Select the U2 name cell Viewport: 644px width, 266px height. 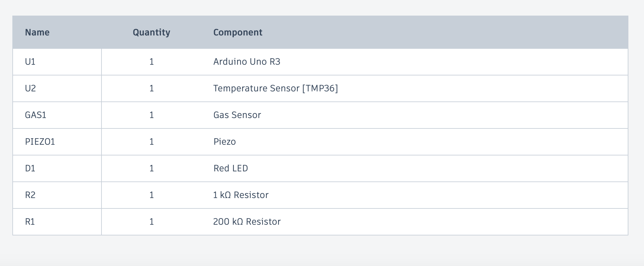coord(57,88)
